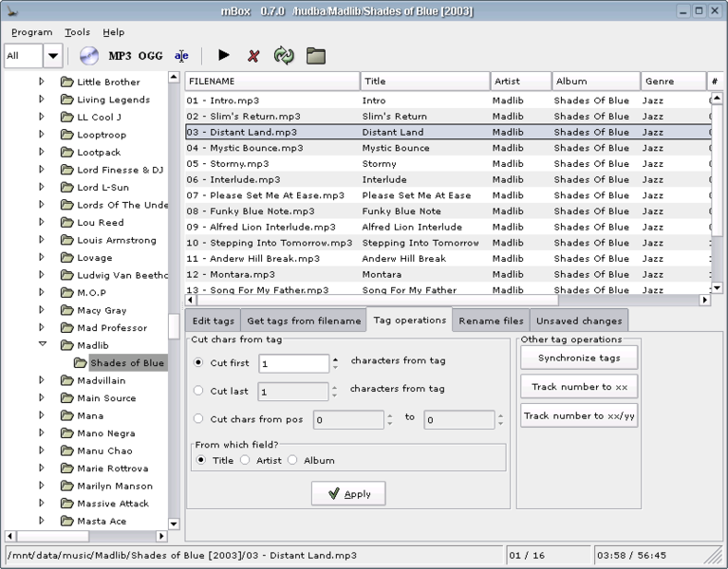
Task: Select the Cut last radio button
Action: 198,391
